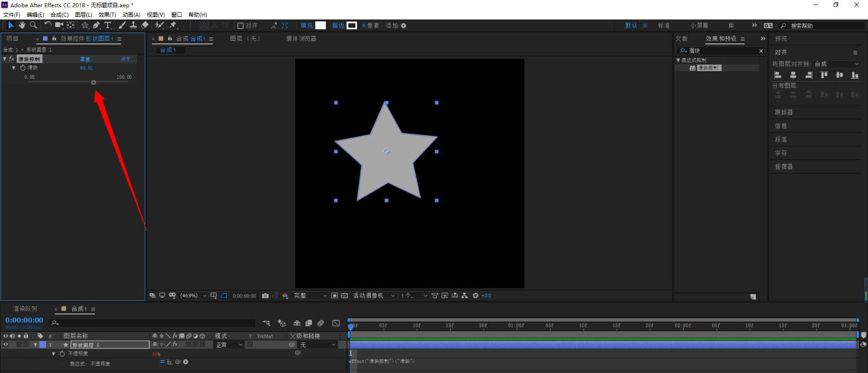Image resolution: width=868 pixels, height=373 pixels.
Task: Open the 完整 resolution dropdown
Action: [x=310, y=296]
